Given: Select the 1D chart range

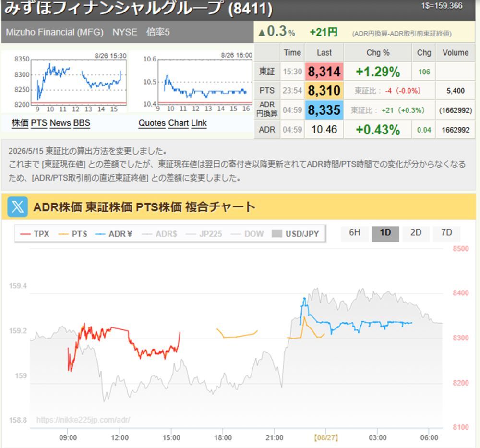Looking at the screenshot, I should pos(385,233).
